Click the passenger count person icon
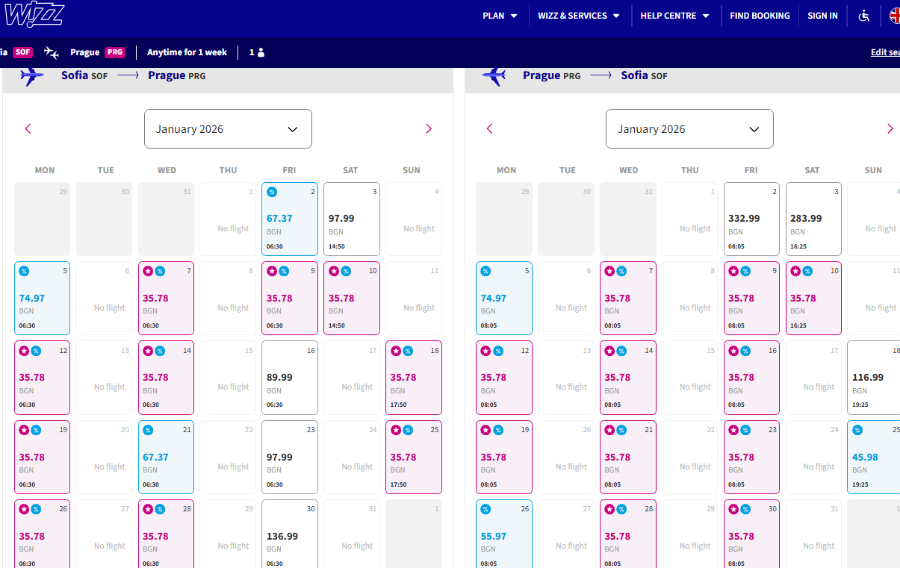 pos(261,53)
